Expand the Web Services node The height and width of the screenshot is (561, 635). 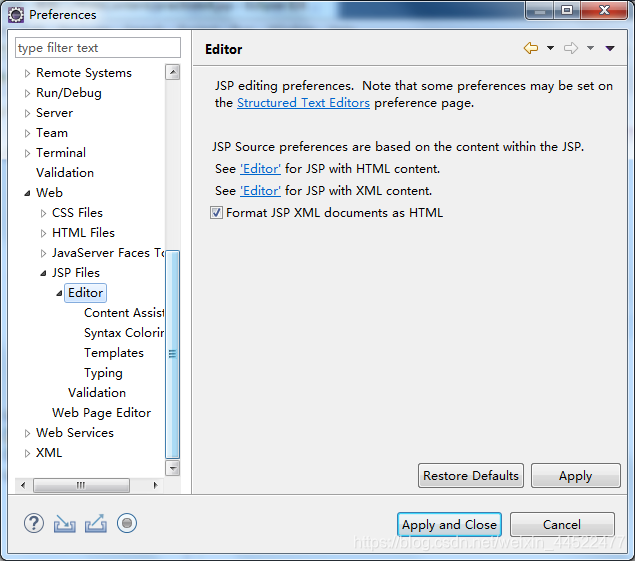tap(27, 433)
